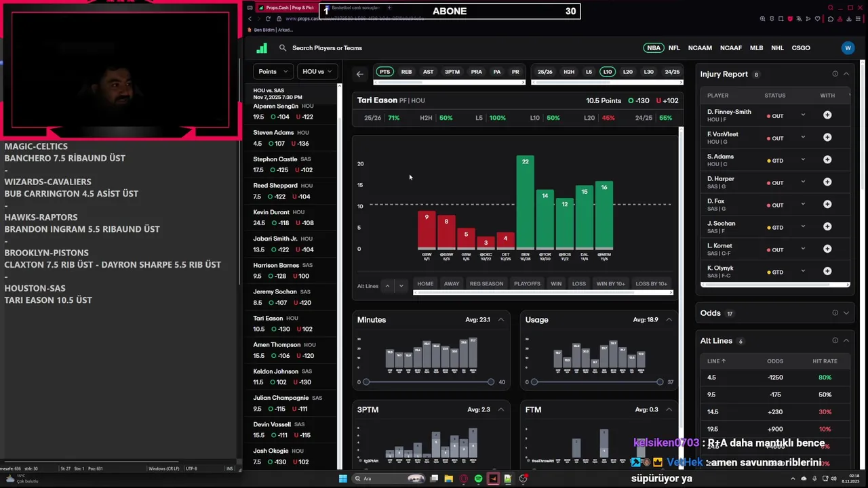Toggle the HOME games filter
Image resolution: width=868 pixels, height=488 pixels.
425,284
